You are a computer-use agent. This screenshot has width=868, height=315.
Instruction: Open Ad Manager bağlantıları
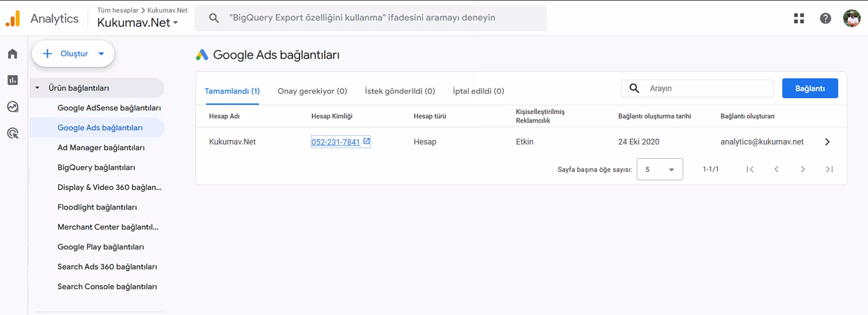[101, 148]
